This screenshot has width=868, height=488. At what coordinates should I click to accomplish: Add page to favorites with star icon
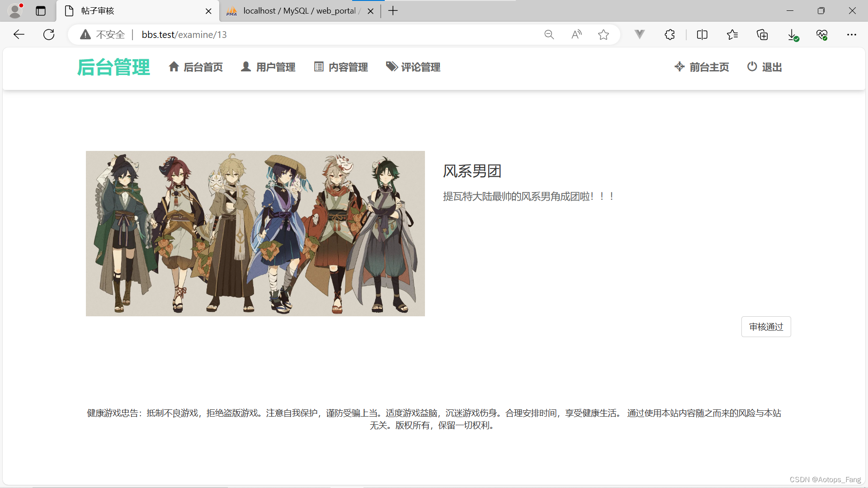pos(603,35)
